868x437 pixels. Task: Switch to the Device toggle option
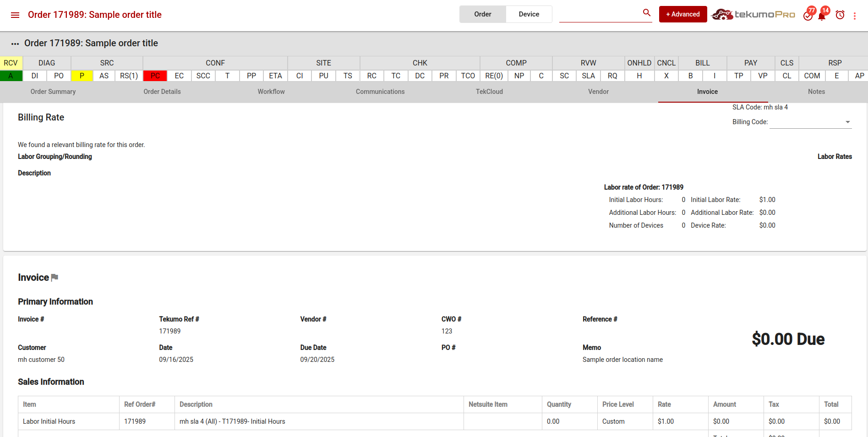pyautogui.click(x=529, y=14)
